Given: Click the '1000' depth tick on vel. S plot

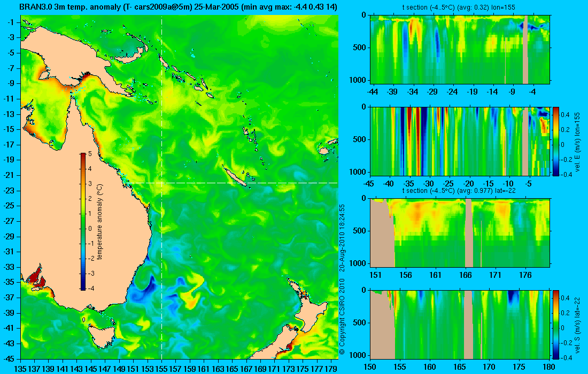Looking at the screenshot, I should [x=359, y=355].
